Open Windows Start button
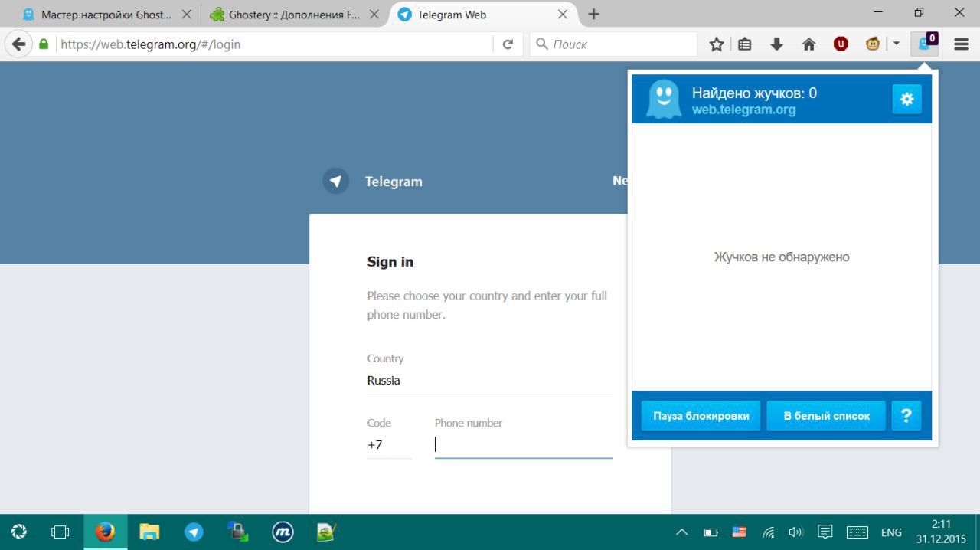 [x=19, y=532]
